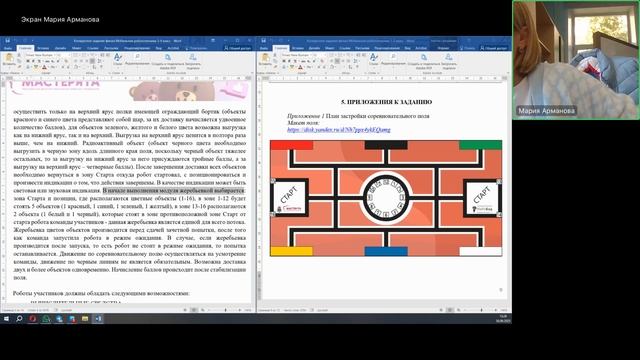
Task: Click Общий доступ in right Word window
Action: click(x=493, y=48)
